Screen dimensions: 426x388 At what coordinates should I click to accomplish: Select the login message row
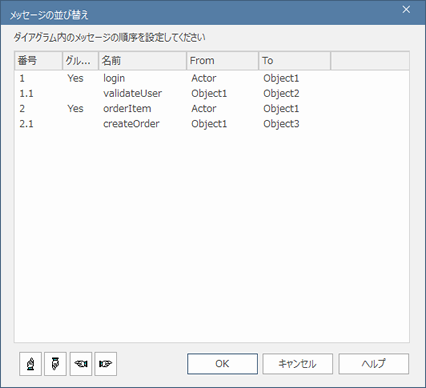[212, 78]
